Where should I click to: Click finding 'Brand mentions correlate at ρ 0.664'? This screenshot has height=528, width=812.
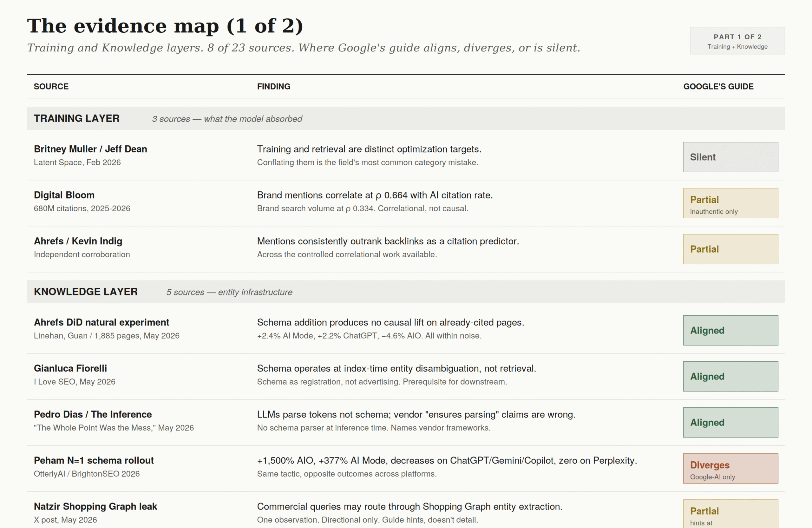(x=375, y=195)
